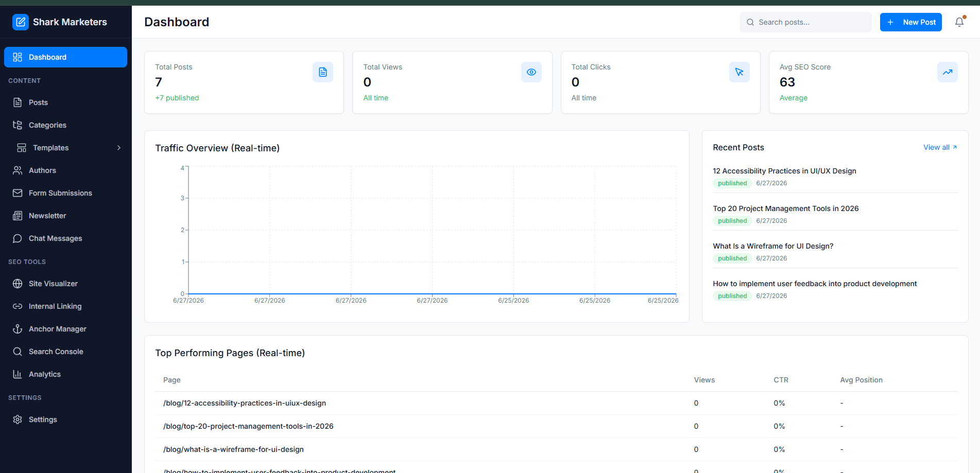
Task: Open 'How to implement user feedback' post
Action: pos(815,284)
